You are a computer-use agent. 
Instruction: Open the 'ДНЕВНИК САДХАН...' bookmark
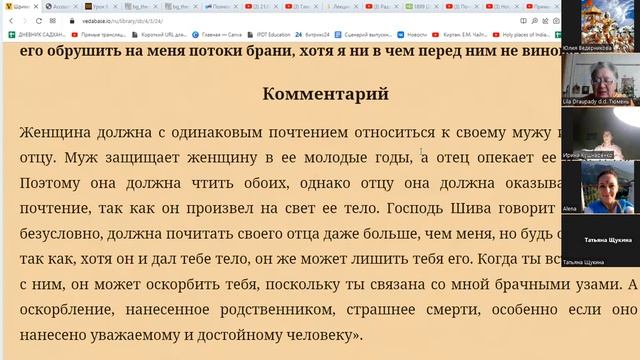point(37,35)
